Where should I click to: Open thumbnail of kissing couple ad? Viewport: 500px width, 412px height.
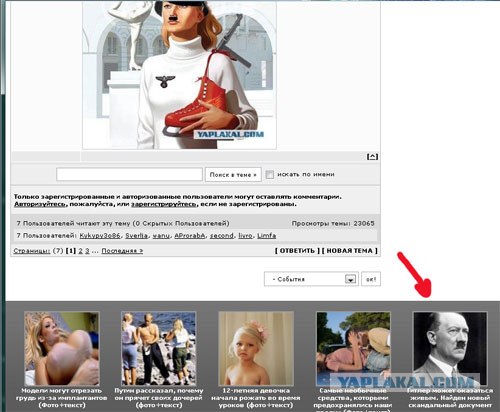coord(353,349)
